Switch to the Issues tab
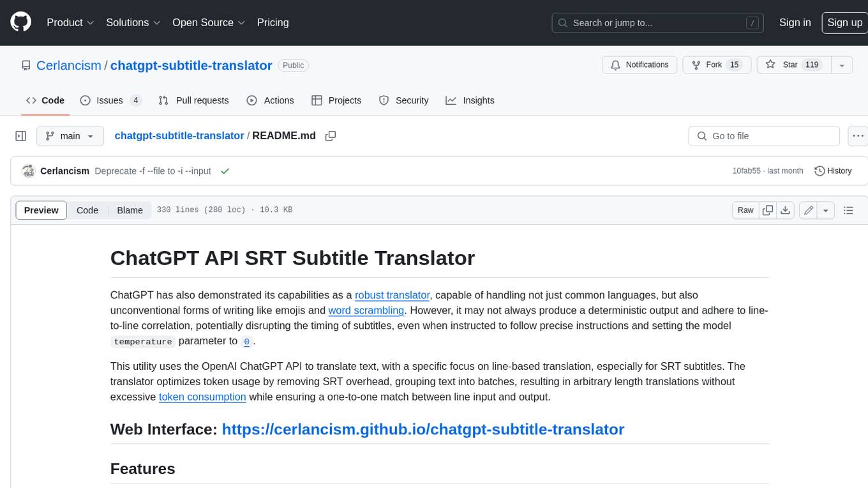Image resolution: width=868 pixels, height=488 pixels. coord(110,100)
